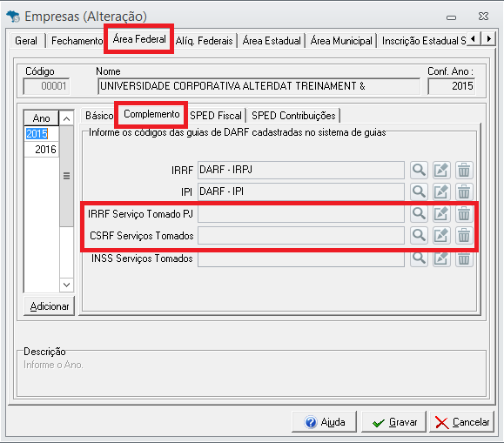Click the Adicionar button
This screenshot has width=504, height=443.
pyautogui.click(x=49, y=306)
